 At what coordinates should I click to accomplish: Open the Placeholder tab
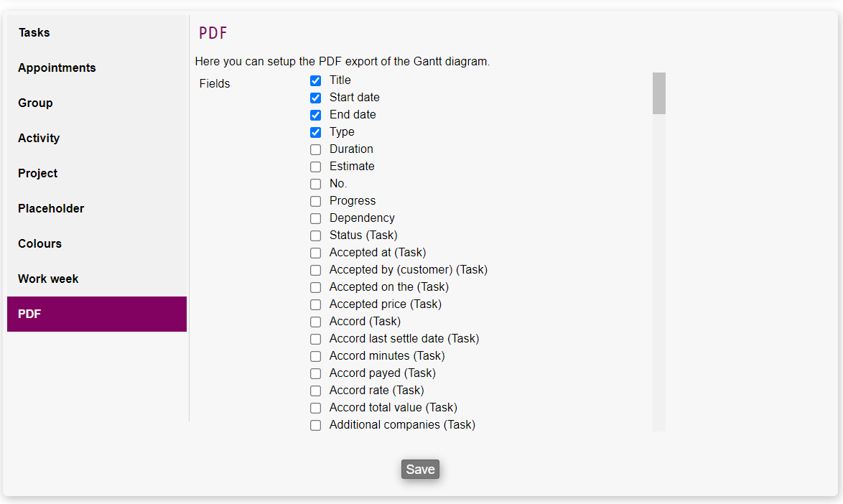pyautogui.click(x=97, y=209)
